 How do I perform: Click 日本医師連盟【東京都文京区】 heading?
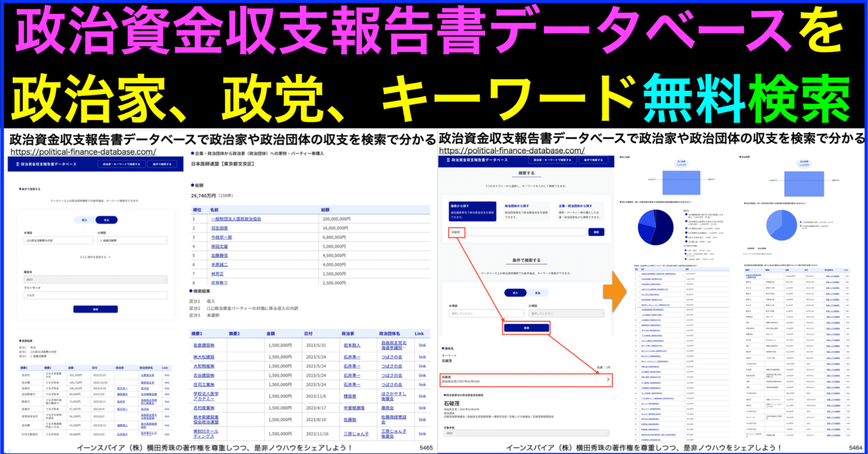pos(223,164)
